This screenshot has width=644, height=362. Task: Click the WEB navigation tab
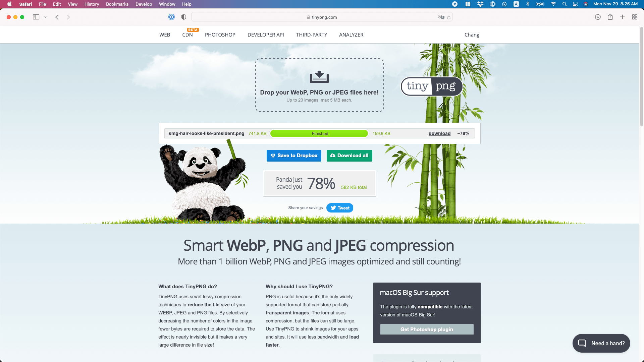pyautogui.click(x=165, y=35)
